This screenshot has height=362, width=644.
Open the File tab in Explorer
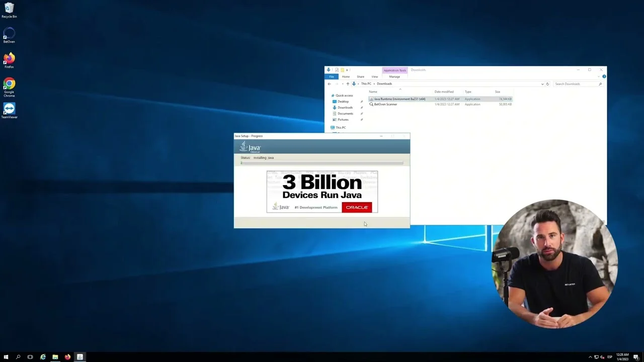pos(331,76)
